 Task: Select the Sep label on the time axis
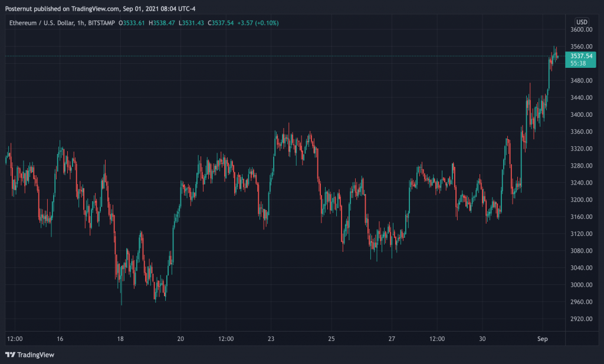[x=543, y=339]
